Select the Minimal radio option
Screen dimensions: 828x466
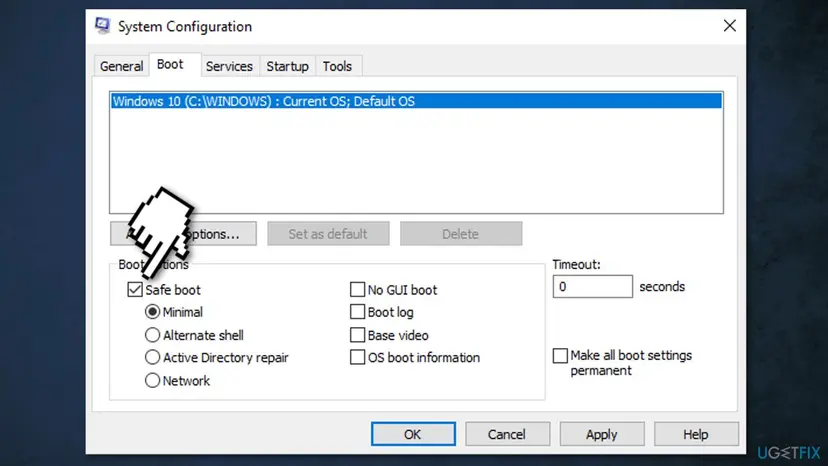152,312
